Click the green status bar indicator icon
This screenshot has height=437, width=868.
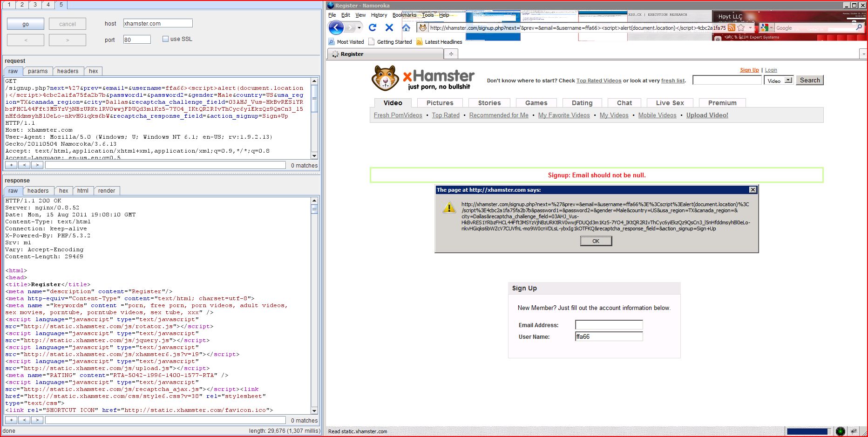tap(840, 431)
